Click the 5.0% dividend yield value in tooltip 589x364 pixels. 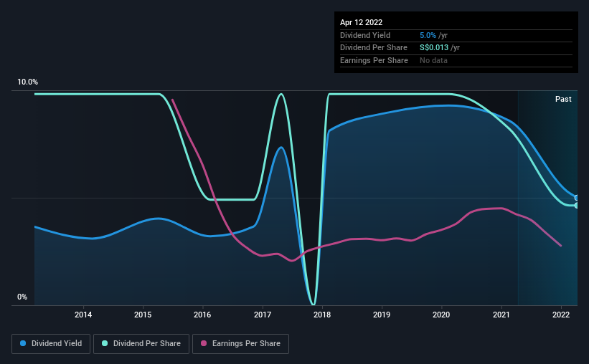(428, 35)
